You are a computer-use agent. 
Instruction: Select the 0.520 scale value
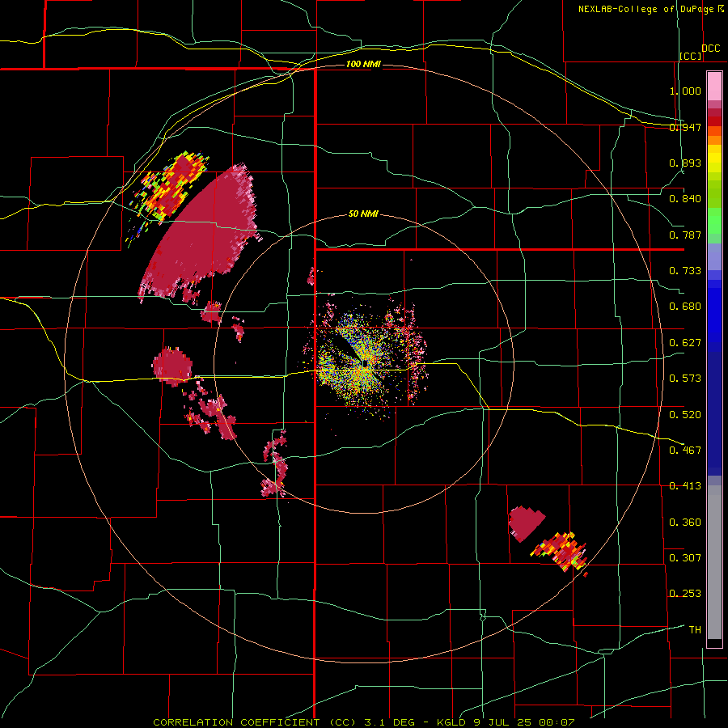pyautogui.click(x=685, y=414)
